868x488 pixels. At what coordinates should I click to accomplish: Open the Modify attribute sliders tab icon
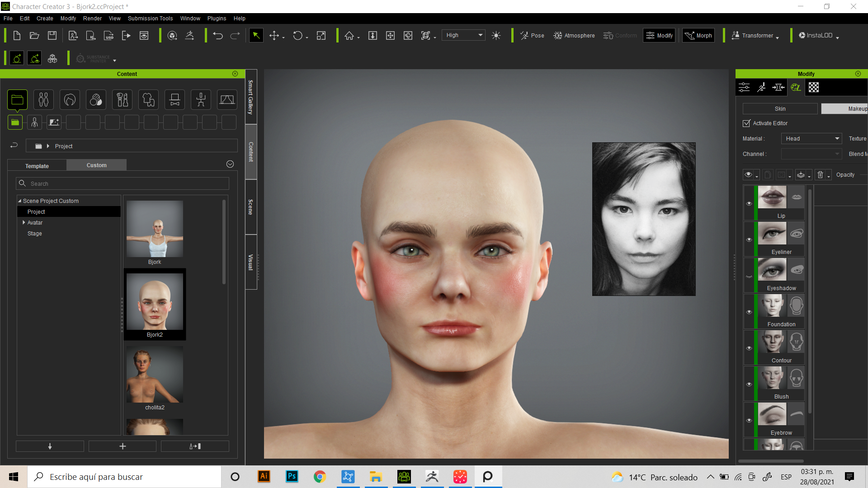pyautogui.click(x=744, y=88)
